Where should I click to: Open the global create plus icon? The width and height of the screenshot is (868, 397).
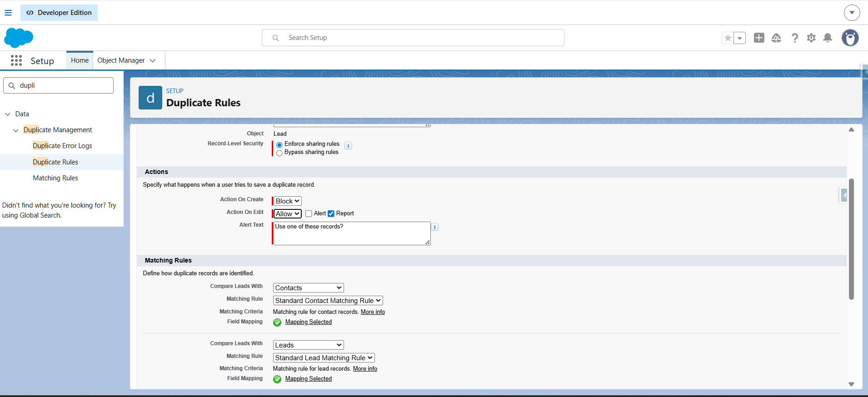click(759, 38)
